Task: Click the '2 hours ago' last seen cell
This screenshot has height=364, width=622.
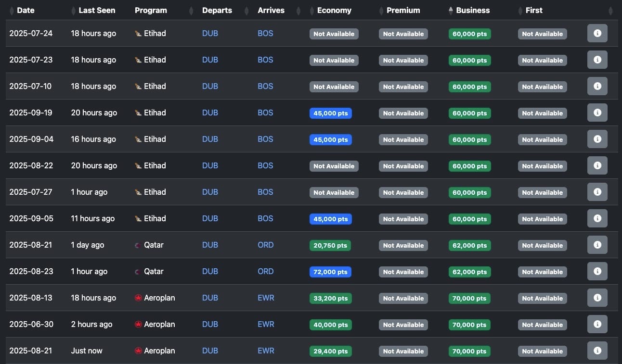Action: (x=91, y=325)
